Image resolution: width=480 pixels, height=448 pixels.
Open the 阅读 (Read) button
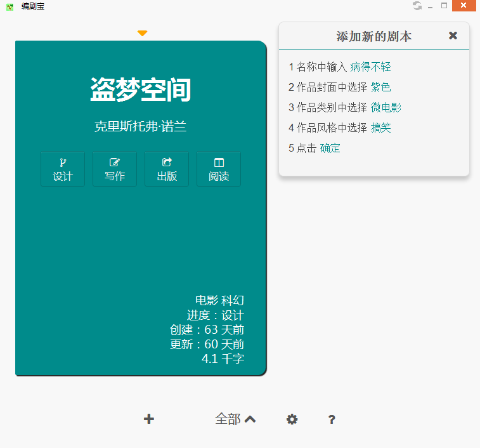coord(219,169)
